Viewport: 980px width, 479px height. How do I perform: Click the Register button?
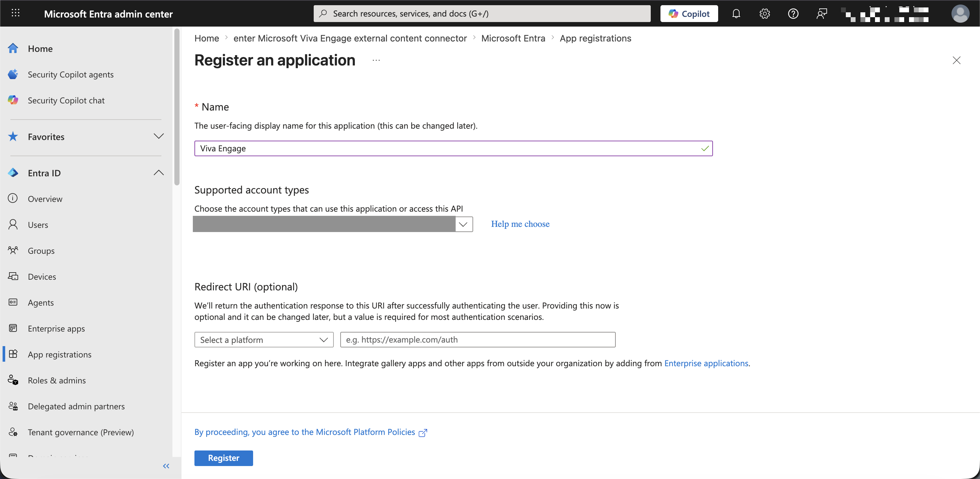(x=223, y=458)
